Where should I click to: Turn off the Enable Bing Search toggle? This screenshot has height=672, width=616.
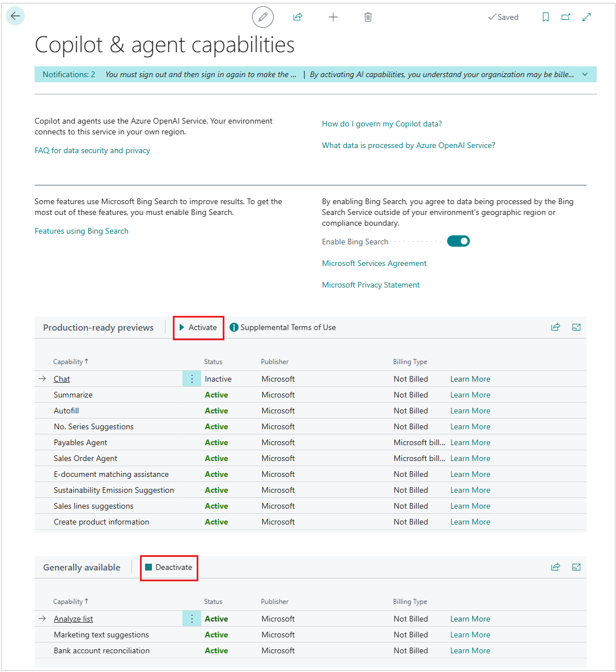point(458,242)
